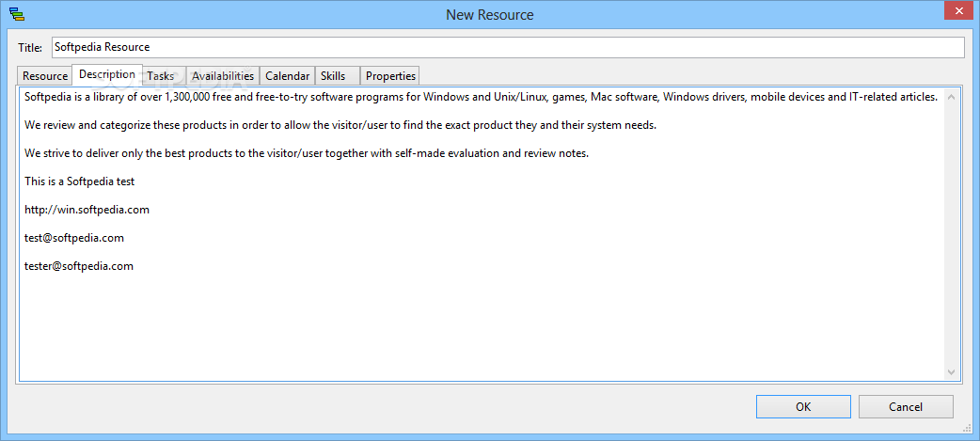
Task: Open the Properties tab
Action: tap(390, 75)
